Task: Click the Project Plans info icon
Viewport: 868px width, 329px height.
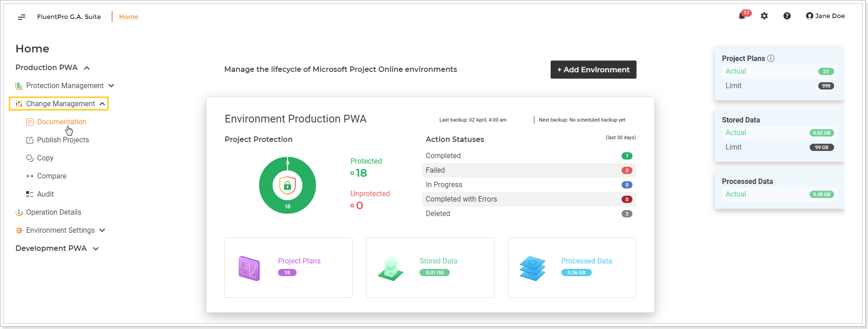Action: (771, 58)
